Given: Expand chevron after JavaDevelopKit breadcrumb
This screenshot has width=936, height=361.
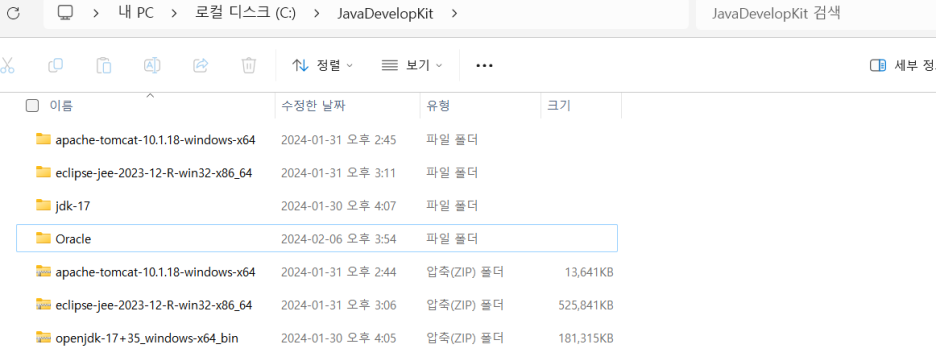Looking at the screenshot, I should [x=455, y=13].
